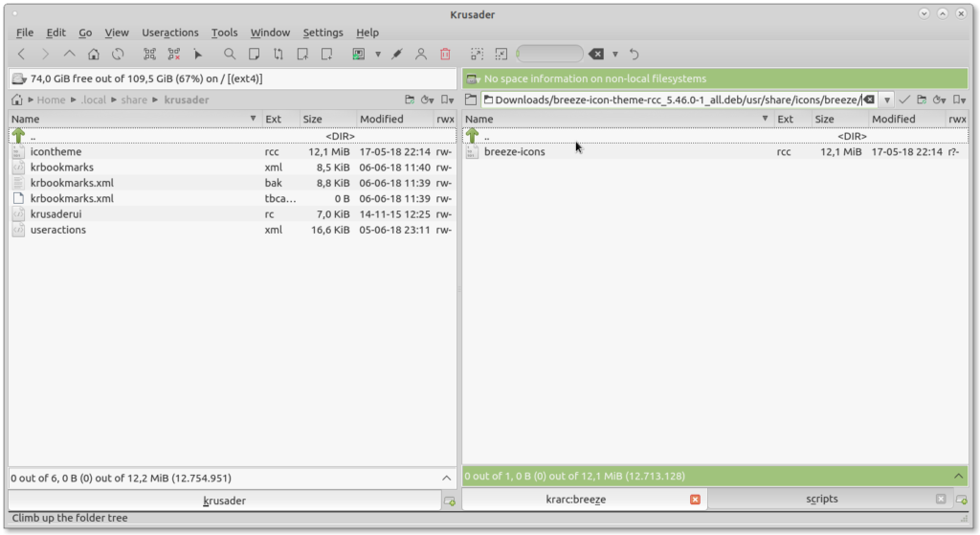Expand the right panel path history dropdown

coord(887,100)
